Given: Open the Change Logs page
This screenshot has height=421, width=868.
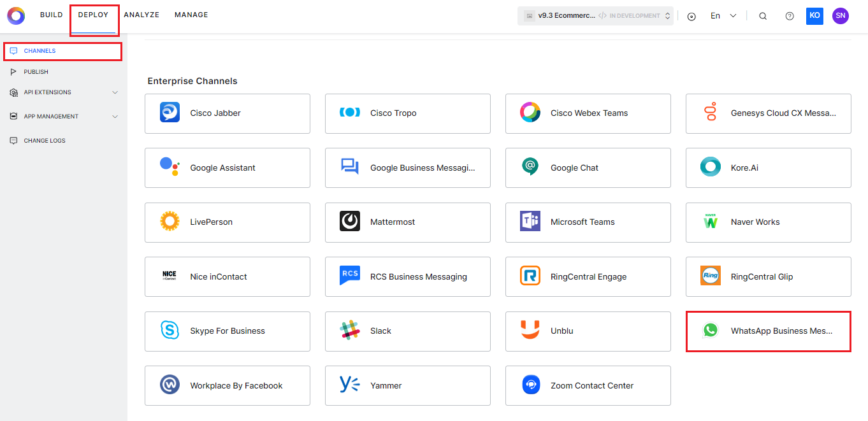Looking at the screenshot, I should (x=45, y=140).
